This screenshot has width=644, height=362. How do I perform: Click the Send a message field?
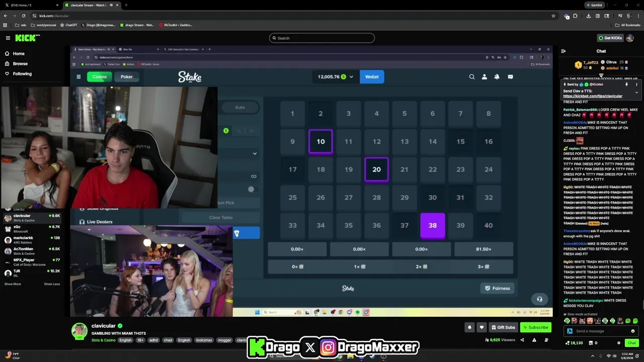coord(601,331)
